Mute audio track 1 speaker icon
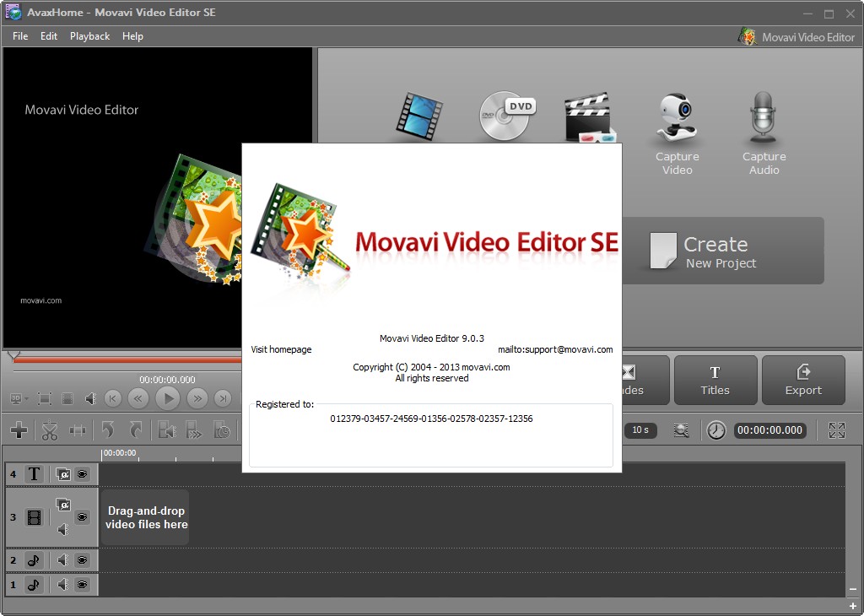 click(62, 585)
